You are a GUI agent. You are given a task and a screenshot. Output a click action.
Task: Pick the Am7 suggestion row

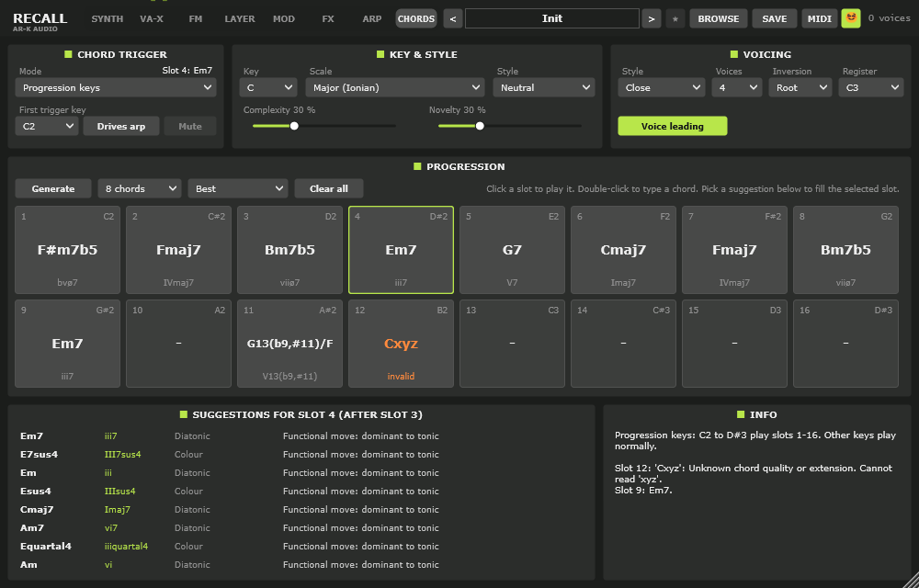click(301, 527)
